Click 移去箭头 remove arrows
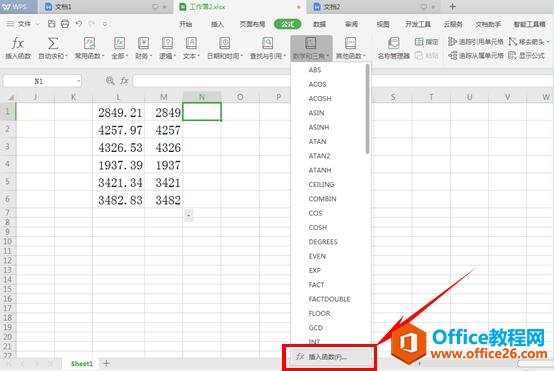The image size is (554, 371). point(529,42)
